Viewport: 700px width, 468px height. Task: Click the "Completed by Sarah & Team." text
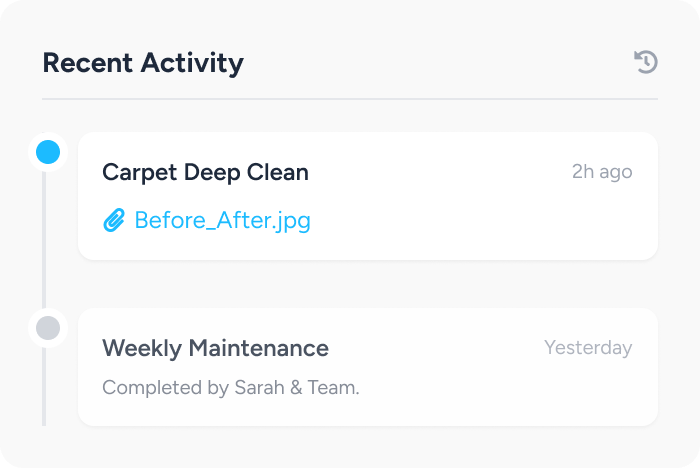coord(230,387)
